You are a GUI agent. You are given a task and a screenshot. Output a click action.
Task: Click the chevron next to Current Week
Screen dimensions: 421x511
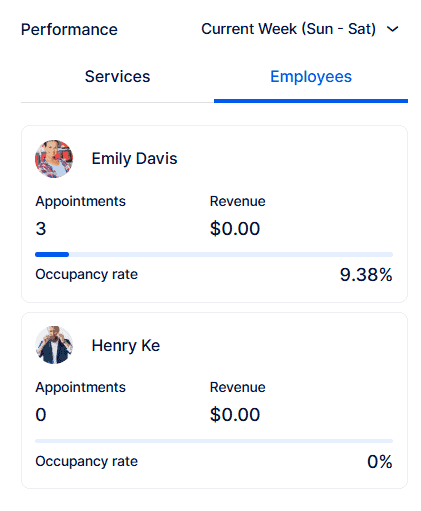tap(392, 29)
